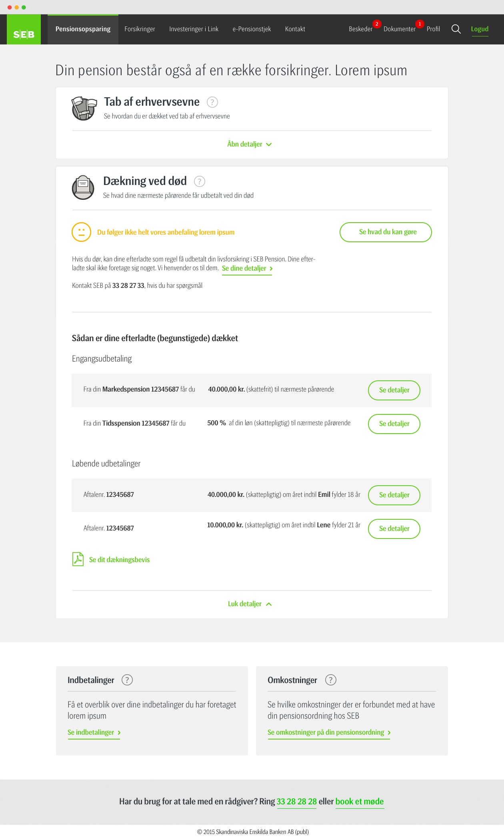Click the tombstone Dækning ved død icon
Image resolution: width=504 pixels, height=840 pixels.
(x=83, y=187)
